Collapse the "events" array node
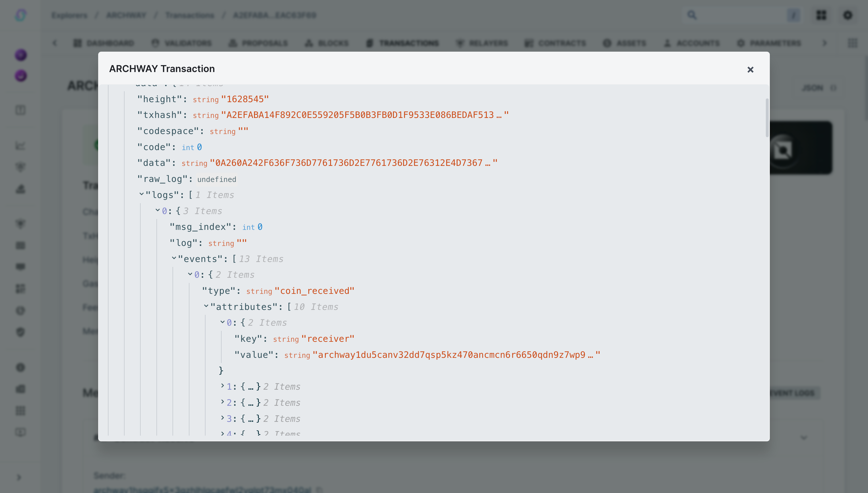The height and width of the screenshot is (493, 868). pos(174,258)
